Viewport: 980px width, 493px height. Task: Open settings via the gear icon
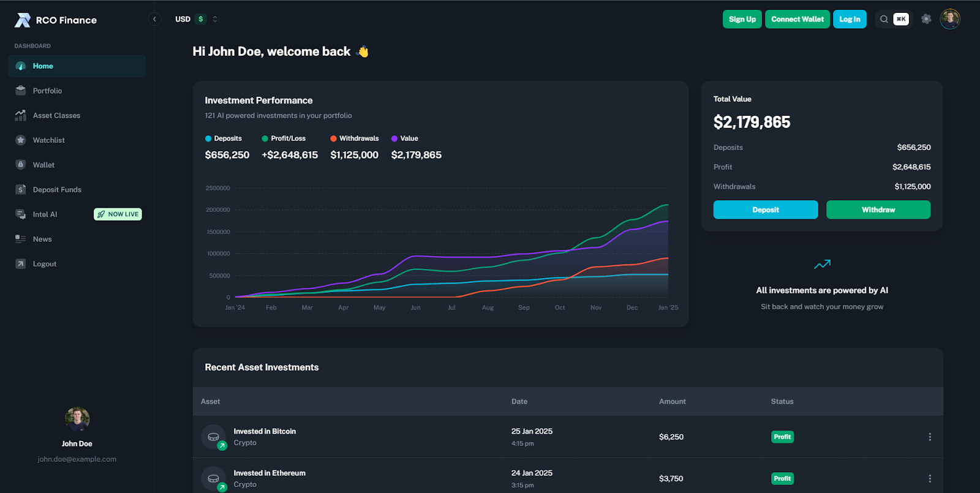tap(926, 19)
